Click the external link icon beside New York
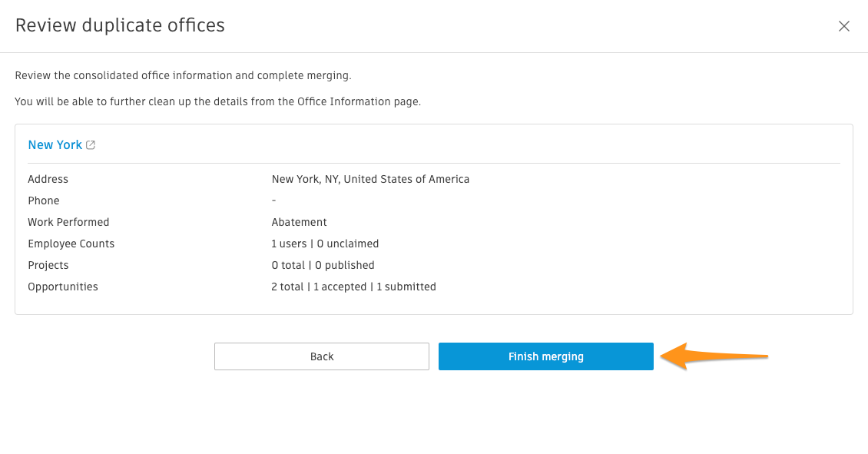Image resolution: width=868 pixels, height=454 pixels. click(x=91, y=145)
